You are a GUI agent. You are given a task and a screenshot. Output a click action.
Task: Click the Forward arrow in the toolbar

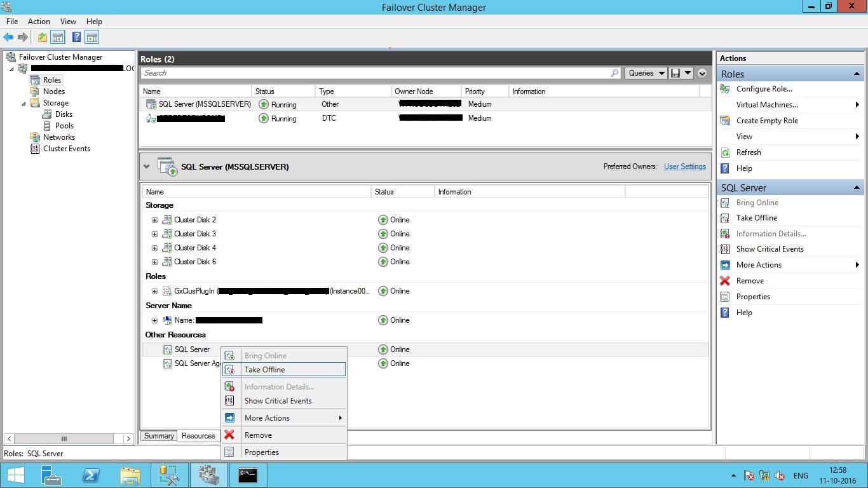point(23,37)
